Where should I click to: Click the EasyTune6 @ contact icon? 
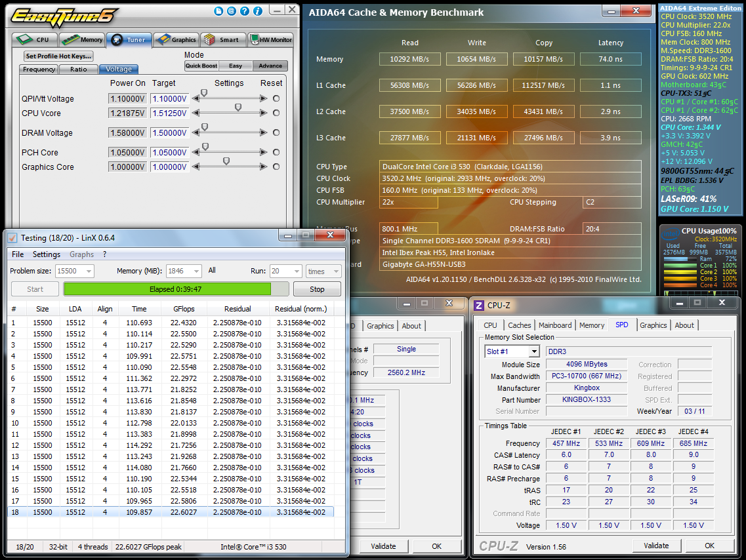[232, 11]
